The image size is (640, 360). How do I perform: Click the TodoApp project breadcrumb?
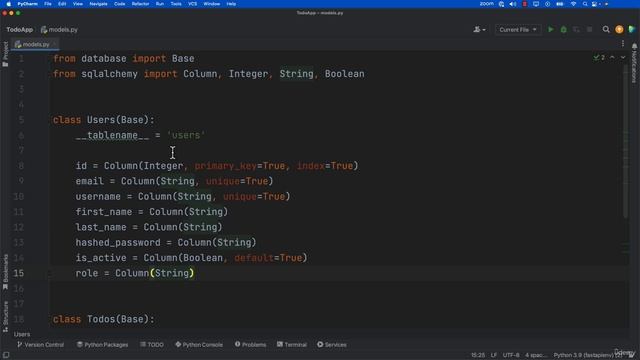tap(20, 29)
